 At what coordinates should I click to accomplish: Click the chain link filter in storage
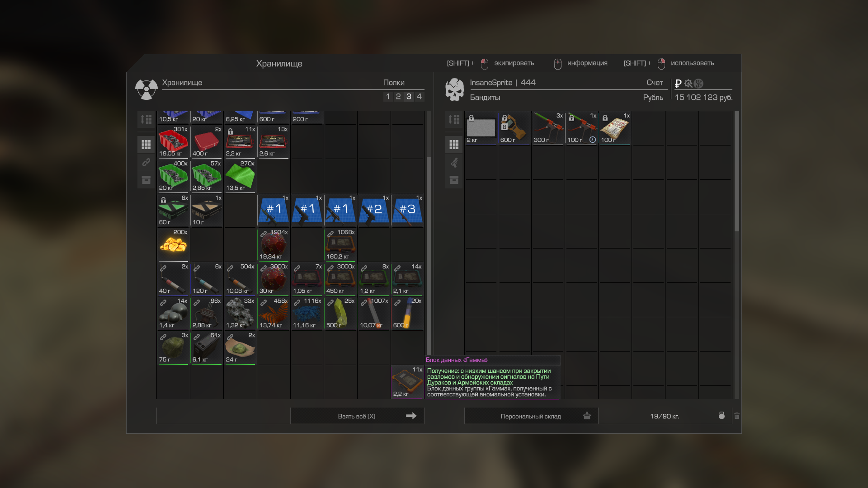tap(146, 162)
